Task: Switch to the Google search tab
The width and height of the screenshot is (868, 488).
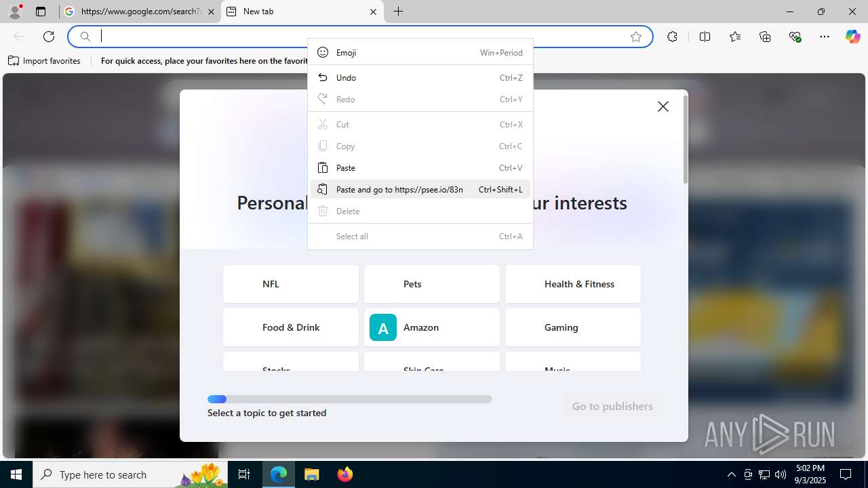Action: (x=140, y=12)
